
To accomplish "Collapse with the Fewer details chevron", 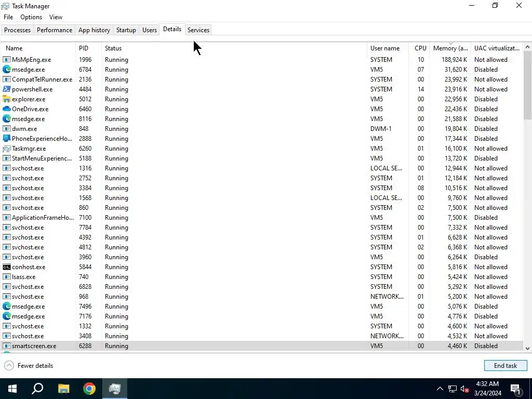I will click(9, 365).
